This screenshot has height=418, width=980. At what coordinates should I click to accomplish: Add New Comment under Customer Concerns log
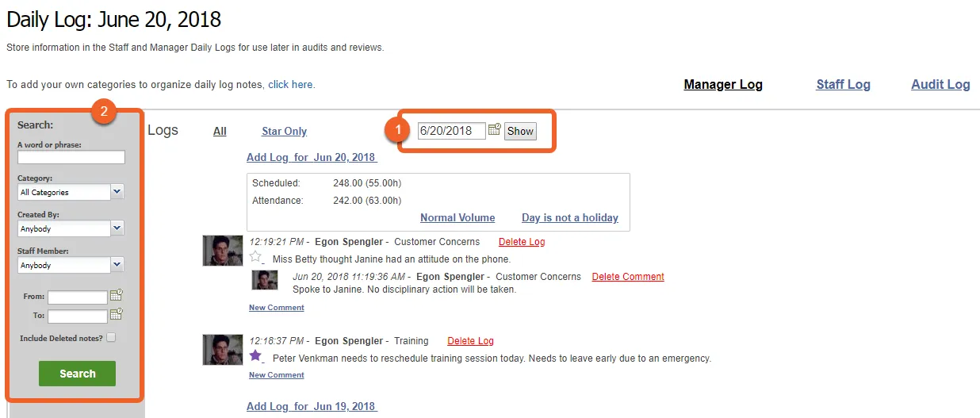pos(276,307)
